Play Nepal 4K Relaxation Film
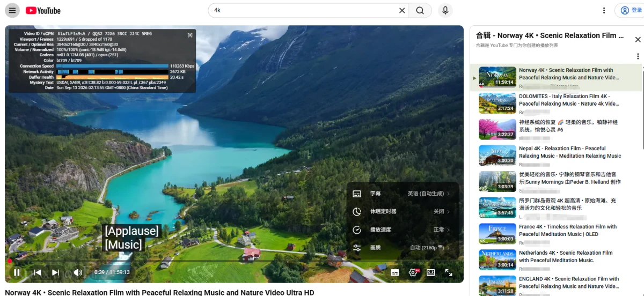Screen dimensions: 644x296 570,152
